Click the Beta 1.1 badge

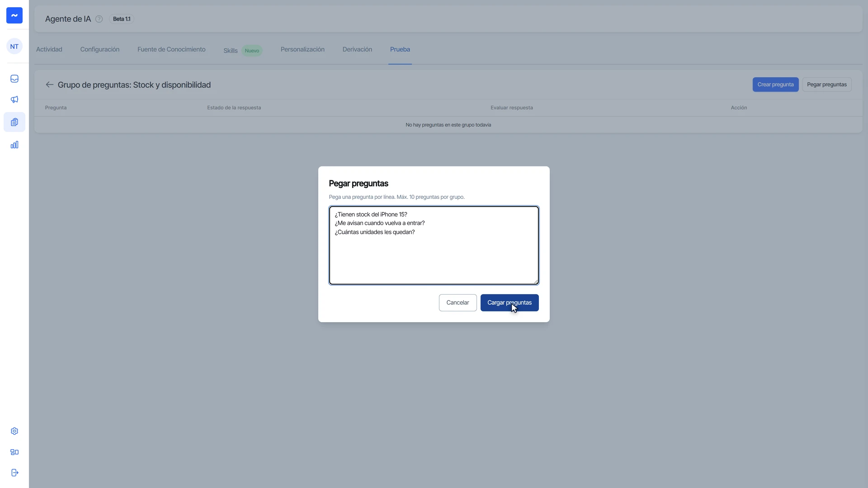(x=122, y=19)
